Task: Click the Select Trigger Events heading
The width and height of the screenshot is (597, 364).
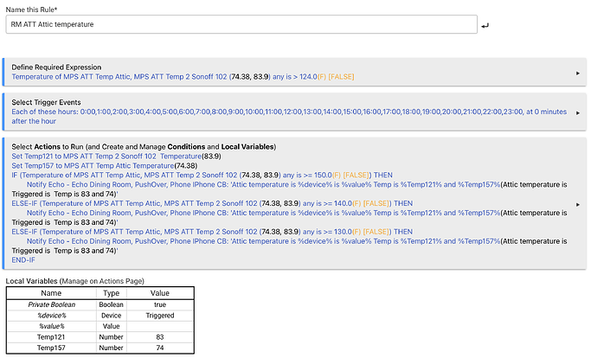Action: tap(53, 102)
